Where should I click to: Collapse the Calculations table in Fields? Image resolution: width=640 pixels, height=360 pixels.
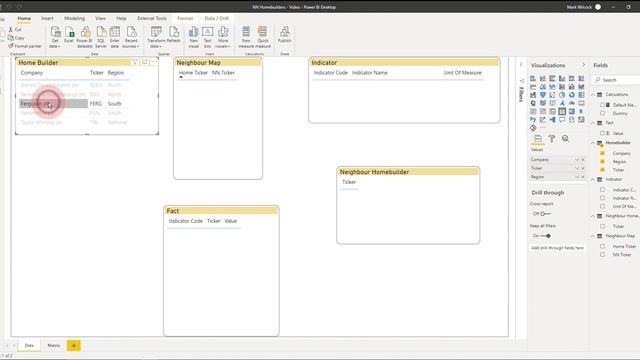pos(593,94)
